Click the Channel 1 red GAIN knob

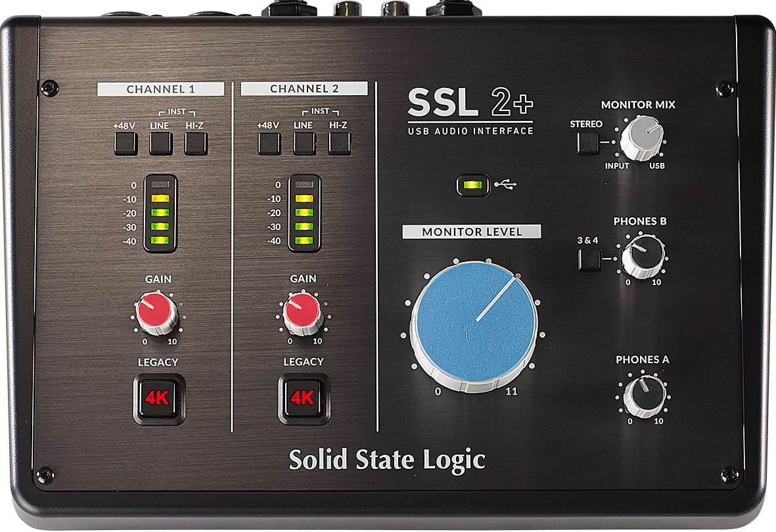[156, 311]
